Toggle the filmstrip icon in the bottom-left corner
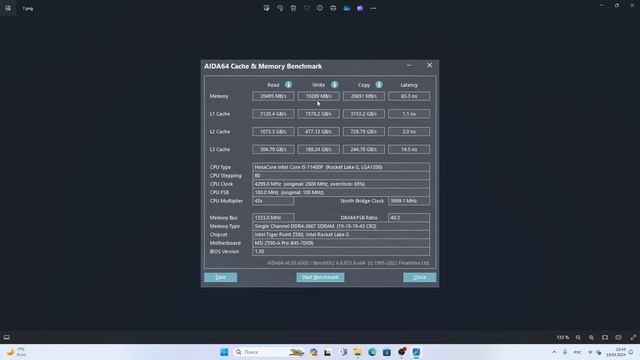 [7, 337]
